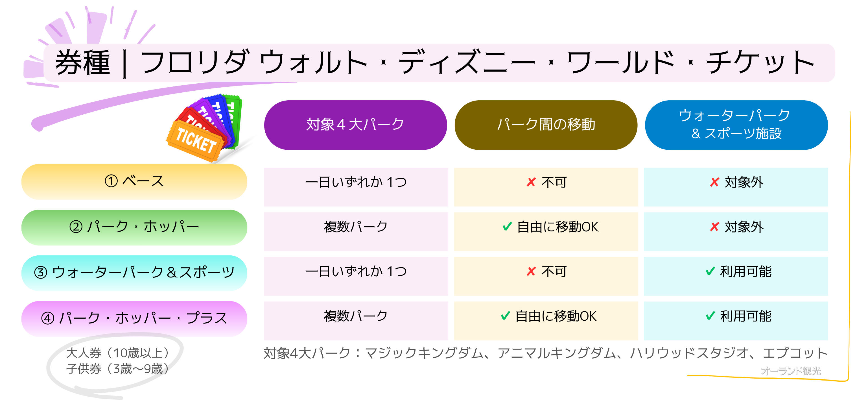Click green check beside 自由に移動OK in パーク・ホッパー row
This screenshot has height=404, width=868.
click(507, 227)
